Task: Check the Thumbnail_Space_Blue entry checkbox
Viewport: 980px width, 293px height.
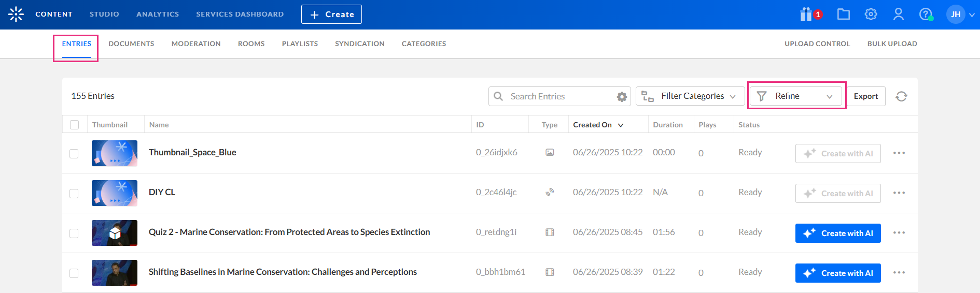Action: tap(74, 154)
